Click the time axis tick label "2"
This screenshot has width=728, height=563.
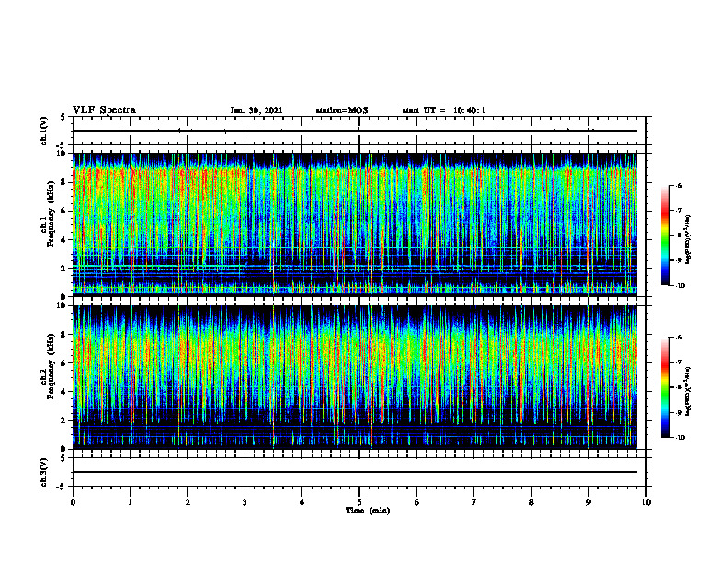coord(188,502)
